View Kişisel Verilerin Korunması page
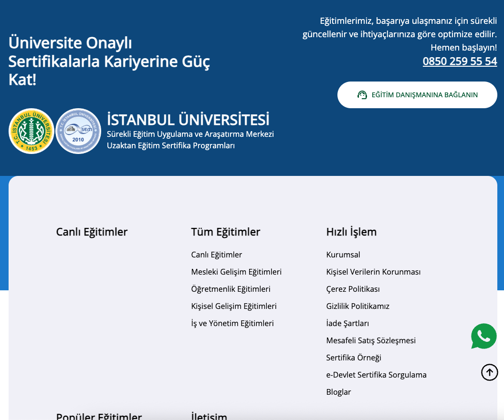 tap(373, 272)
